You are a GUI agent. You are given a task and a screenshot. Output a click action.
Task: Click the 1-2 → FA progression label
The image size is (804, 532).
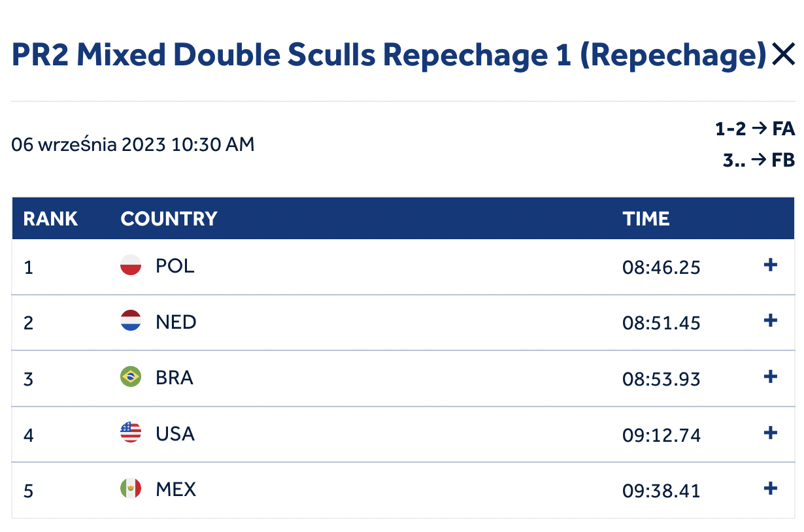pyautogui.click(x=755, y=129)
